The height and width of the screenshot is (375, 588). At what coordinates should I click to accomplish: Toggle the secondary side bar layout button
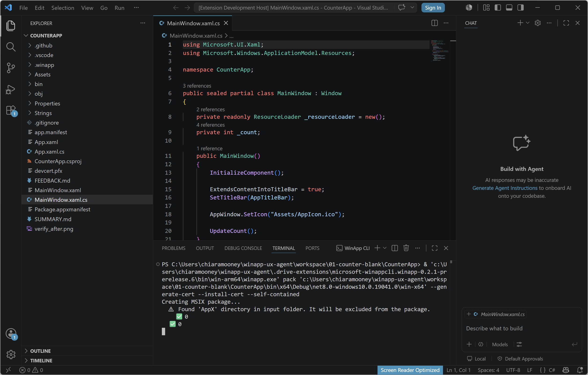coord(520,7)
